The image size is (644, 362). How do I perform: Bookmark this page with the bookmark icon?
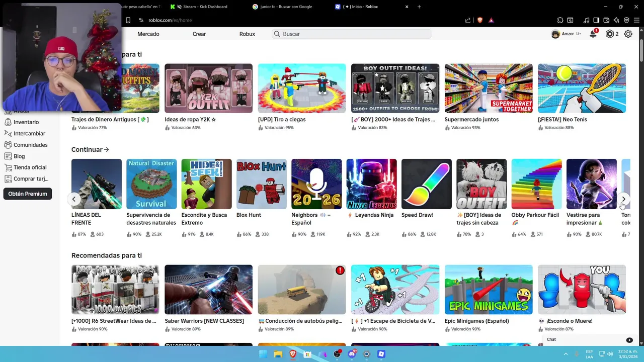(128, 20)
